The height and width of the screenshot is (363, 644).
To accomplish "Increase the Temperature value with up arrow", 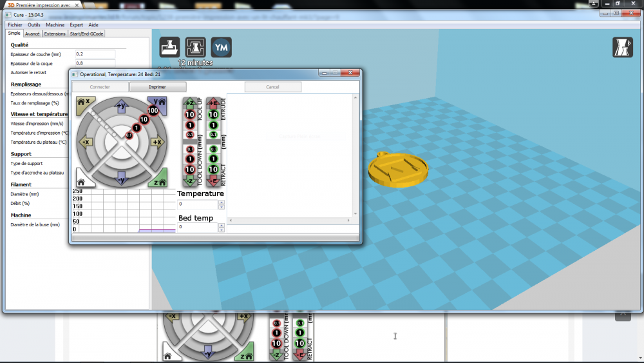I will pos(222,202).
